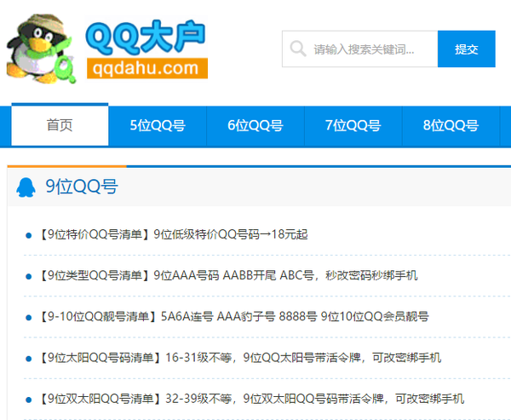Open the 5位QQ号 navigation tab

(158, 125)
